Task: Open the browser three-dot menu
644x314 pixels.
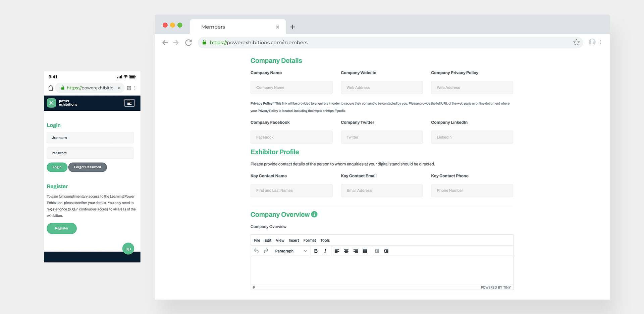Action: tap(600, 42)
